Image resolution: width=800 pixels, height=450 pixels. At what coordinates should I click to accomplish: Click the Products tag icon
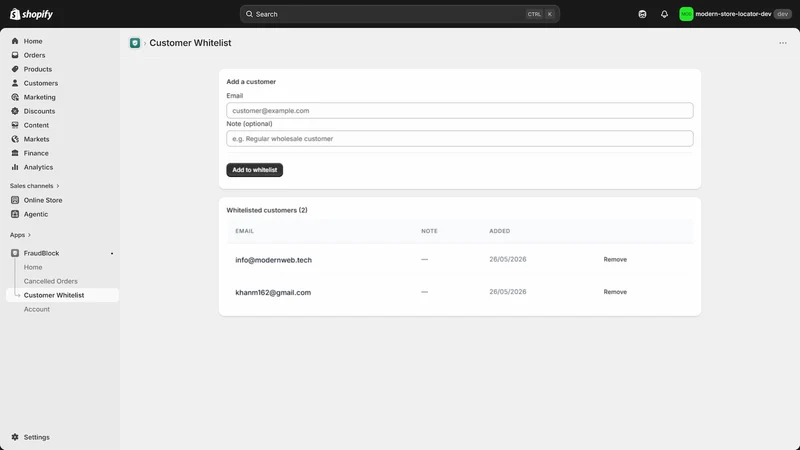tap(15, 69)
